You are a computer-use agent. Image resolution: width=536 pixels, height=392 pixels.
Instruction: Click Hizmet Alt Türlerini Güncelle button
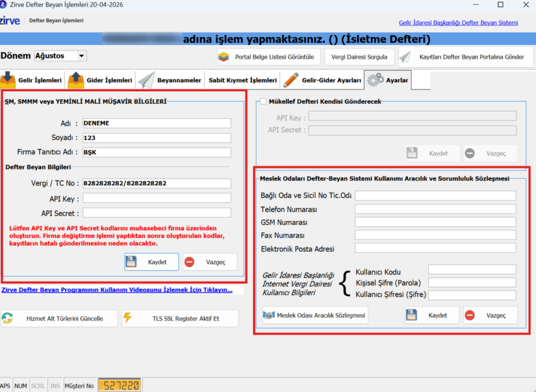click(x=59, y=319)
